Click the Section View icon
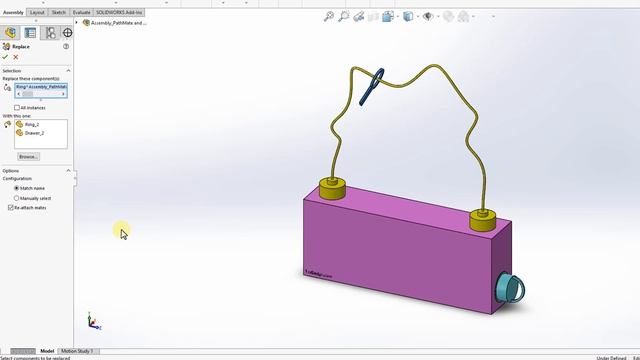Viewport: 640px width, 360px height. 373,16
